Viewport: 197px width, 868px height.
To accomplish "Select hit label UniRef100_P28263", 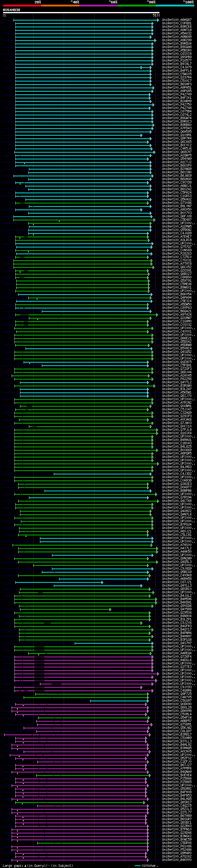I will (177, 253).
